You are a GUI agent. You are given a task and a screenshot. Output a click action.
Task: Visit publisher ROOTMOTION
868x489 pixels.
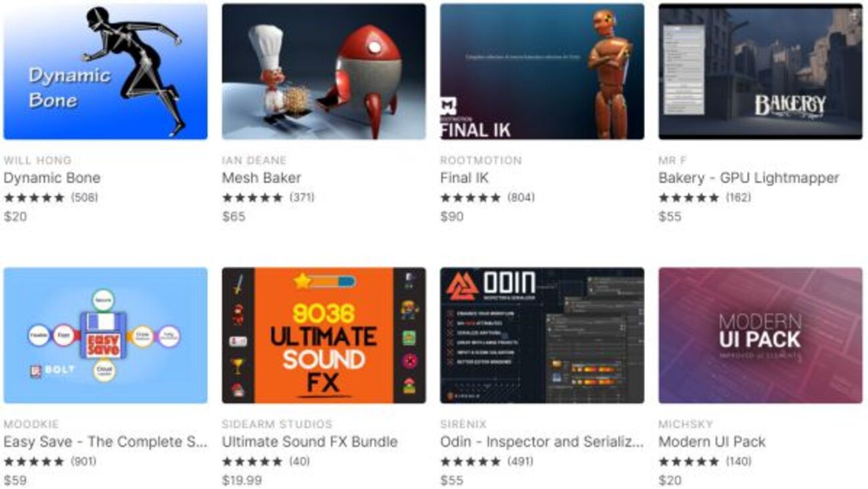481,160
